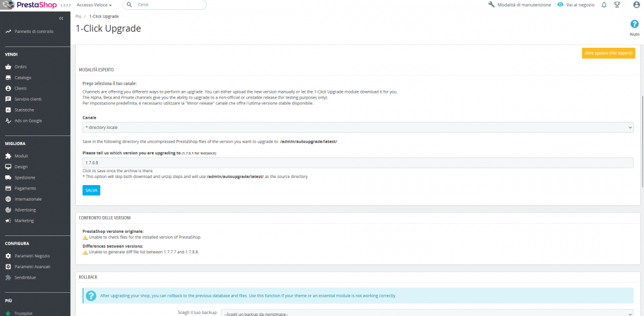Open notifications bell icon
The width and height of the screenshot is (644, 316).
tap(604, 5)
